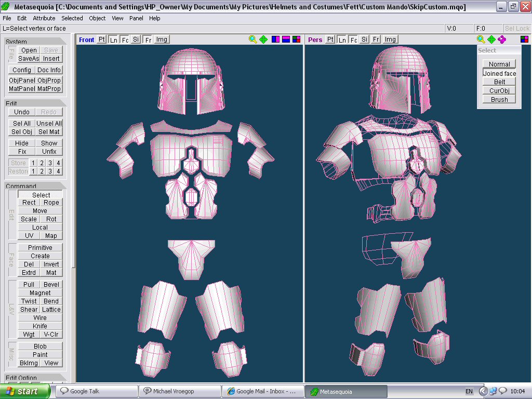Open the MatPanel
Screen dimensions: 532x399
point(22,89)
